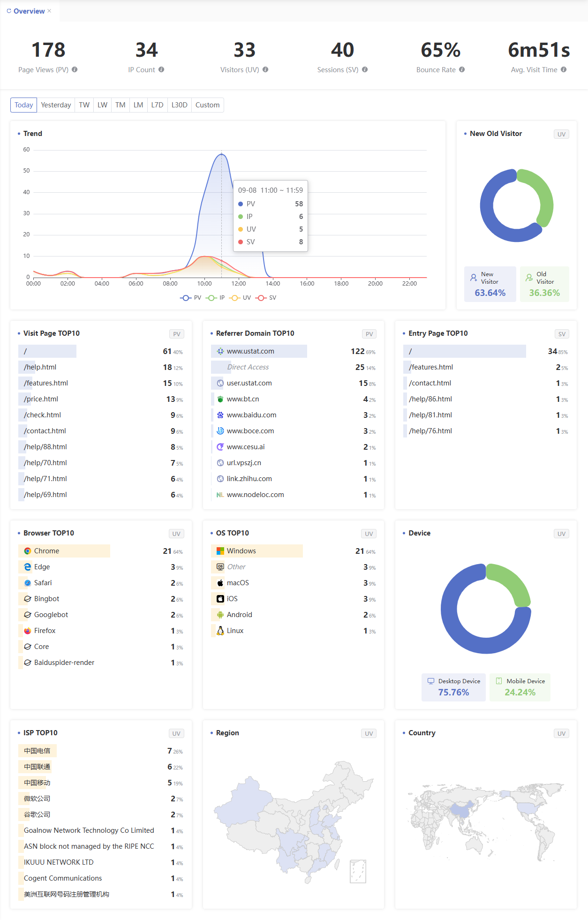
Task: Click the Chrome browser icon in Browser TOP10
Action: (28, 551)
